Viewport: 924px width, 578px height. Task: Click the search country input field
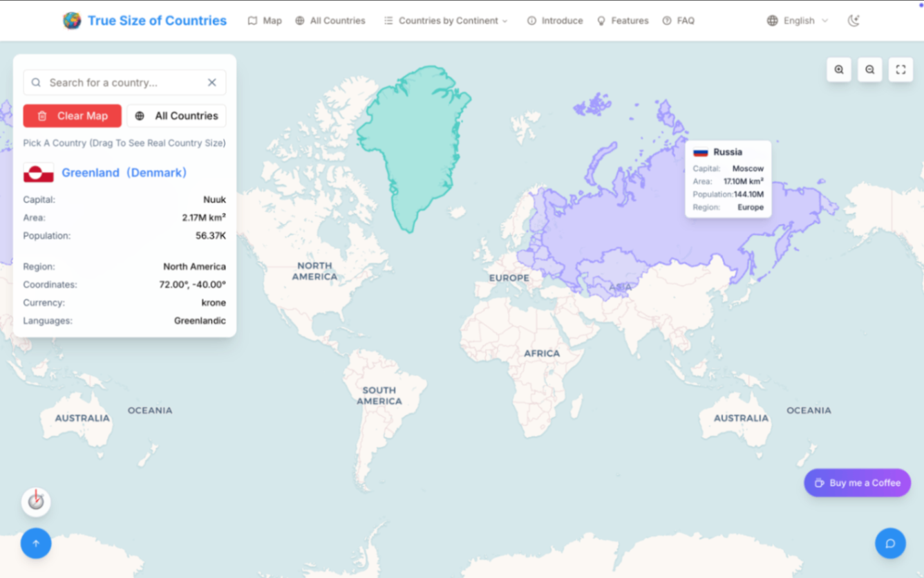tap(124, 82)
